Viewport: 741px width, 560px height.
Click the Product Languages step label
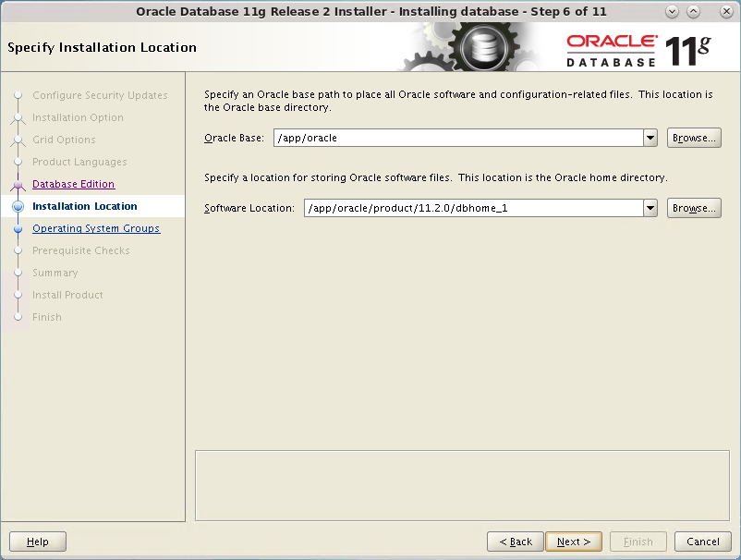[79, 162]
